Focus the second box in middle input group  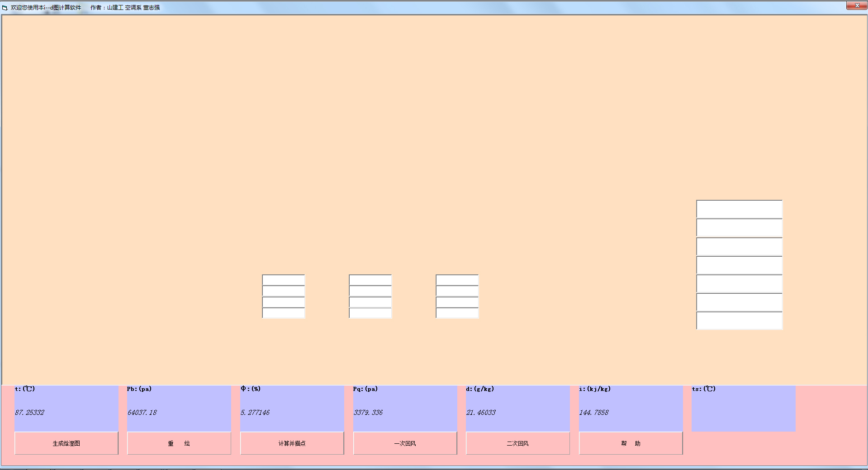pos(370,291)
